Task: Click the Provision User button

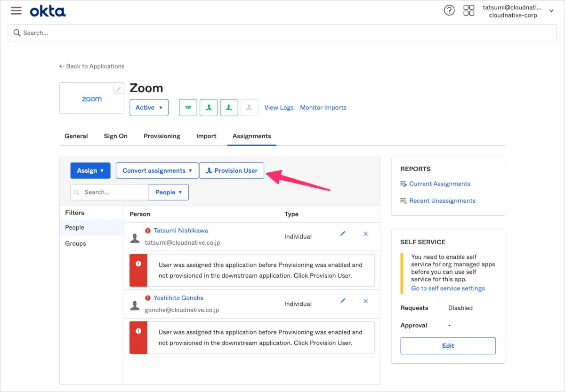Action: point(232,171)
